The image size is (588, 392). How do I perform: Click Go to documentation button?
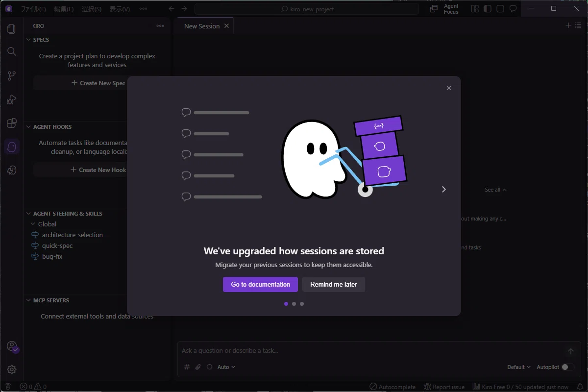(x=261, y=284)
